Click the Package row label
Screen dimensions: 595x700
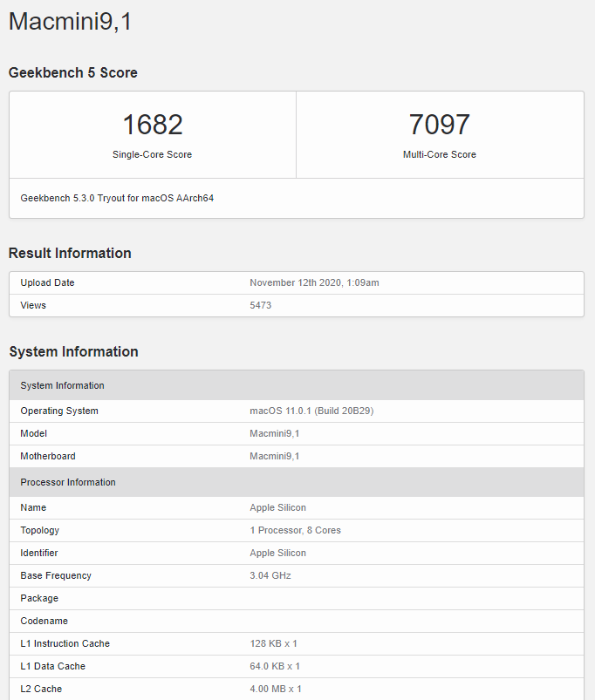pos(39,599)
